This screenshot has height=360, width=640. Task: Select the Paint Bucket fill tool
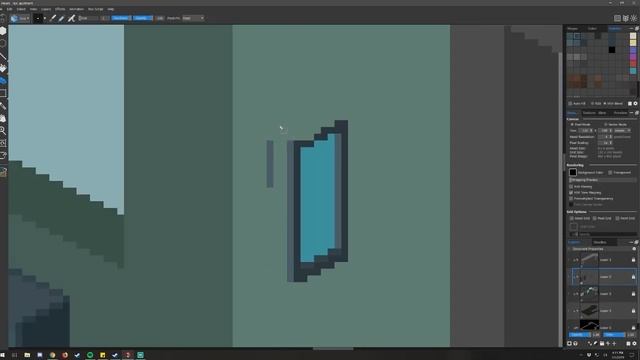coord(3,68)
